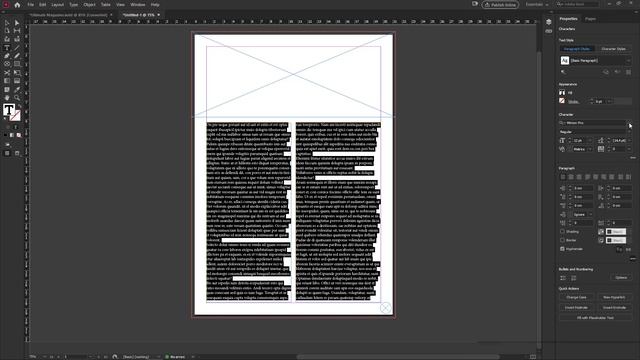This screenshot has width=640, height=360.
Task: Open the Links panel icon below Layers
Action: (549, 31)
